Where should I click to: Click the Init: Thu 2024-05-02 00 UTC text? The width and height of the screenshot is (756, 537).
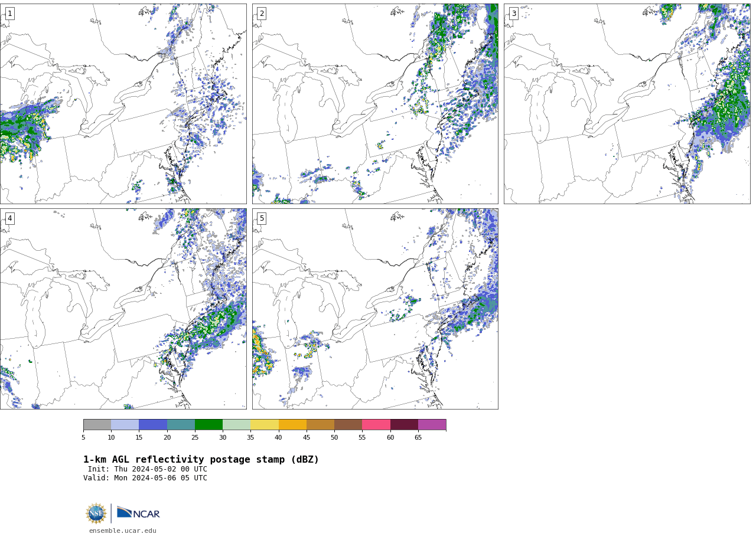tap(148, 469)
